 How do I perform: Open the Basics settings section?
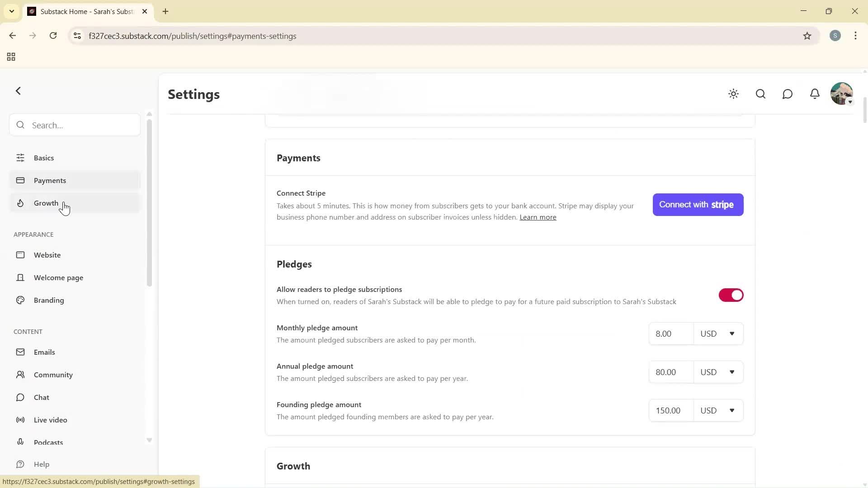43,157
